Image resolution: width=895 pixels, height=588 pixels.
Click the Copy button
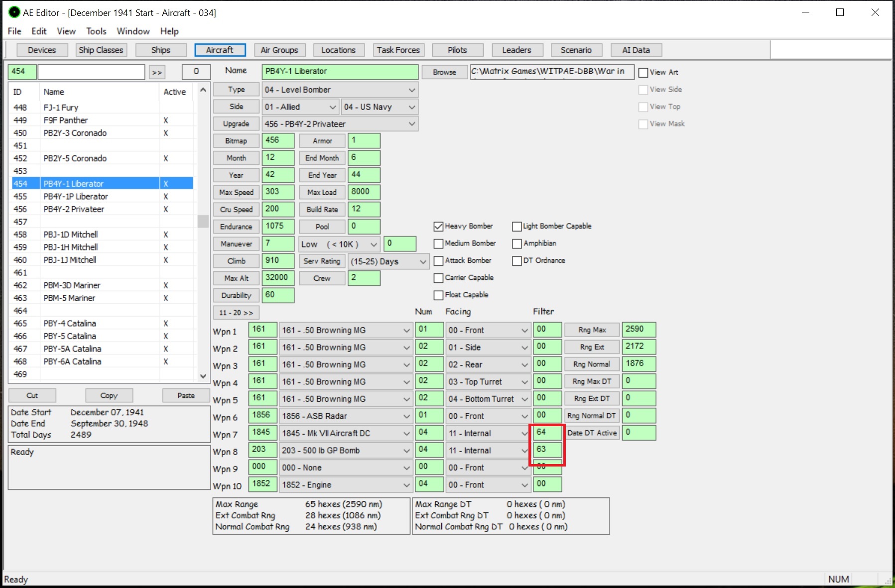[109, 396]
